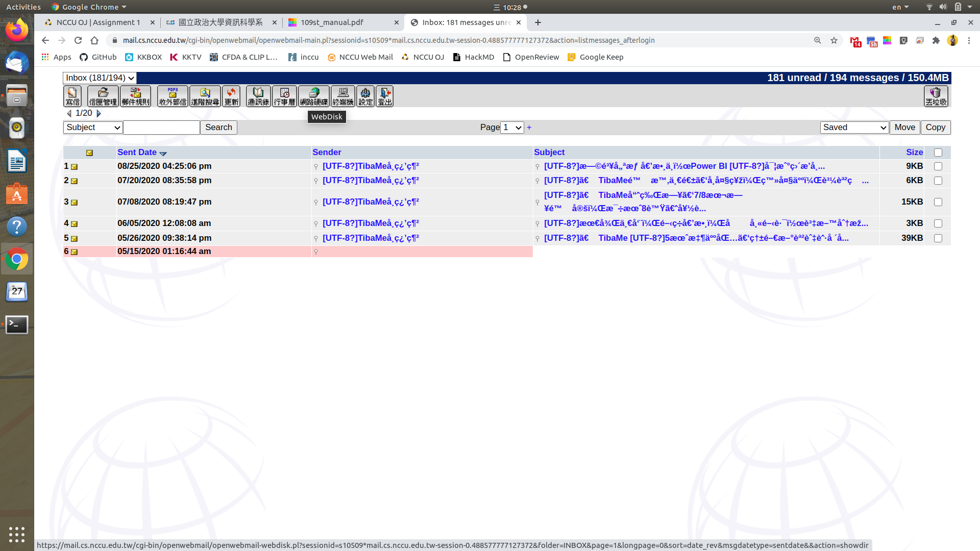980x551 pixels.
Task: Fetch external POP3 mail (收外部信)
Action: coord(173,96)
